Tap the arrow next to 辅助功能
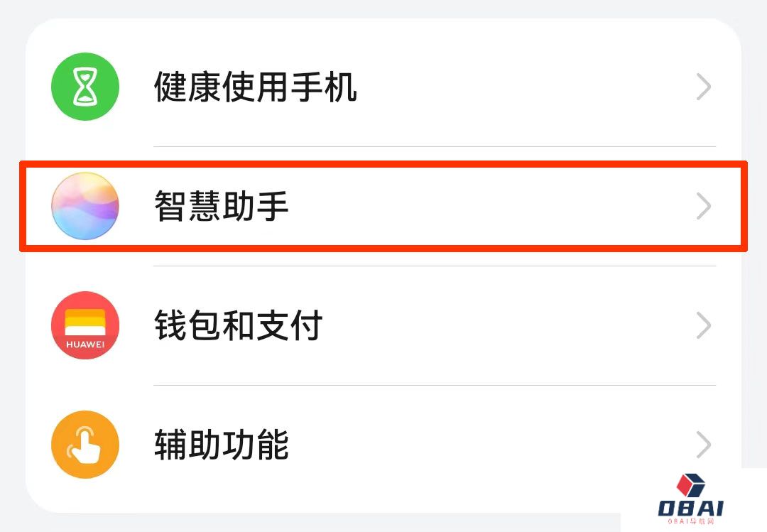 (703, 444)
